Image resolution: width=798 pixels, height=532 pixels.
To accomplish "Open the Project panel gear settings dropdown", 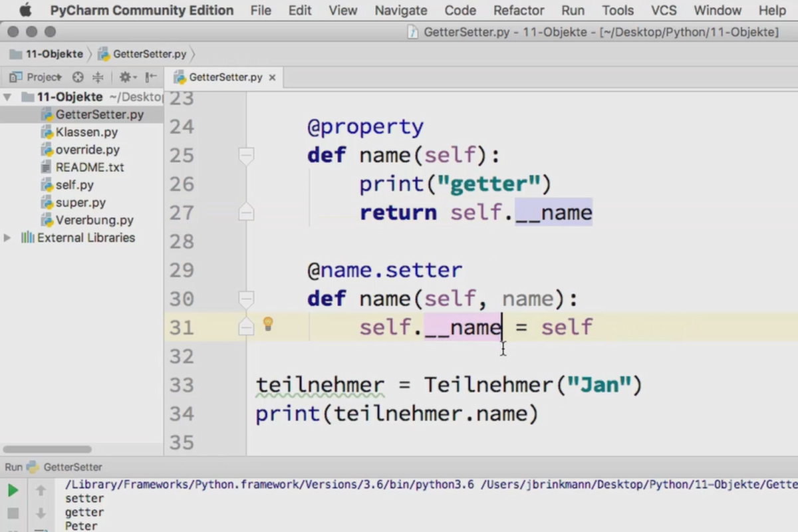I will (127, 77).
